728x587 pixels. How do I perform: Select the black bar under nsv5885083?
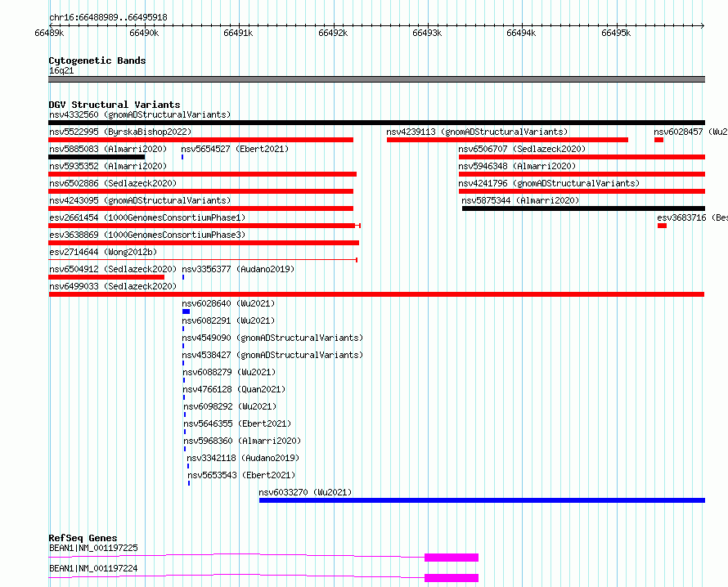(97, 157)
